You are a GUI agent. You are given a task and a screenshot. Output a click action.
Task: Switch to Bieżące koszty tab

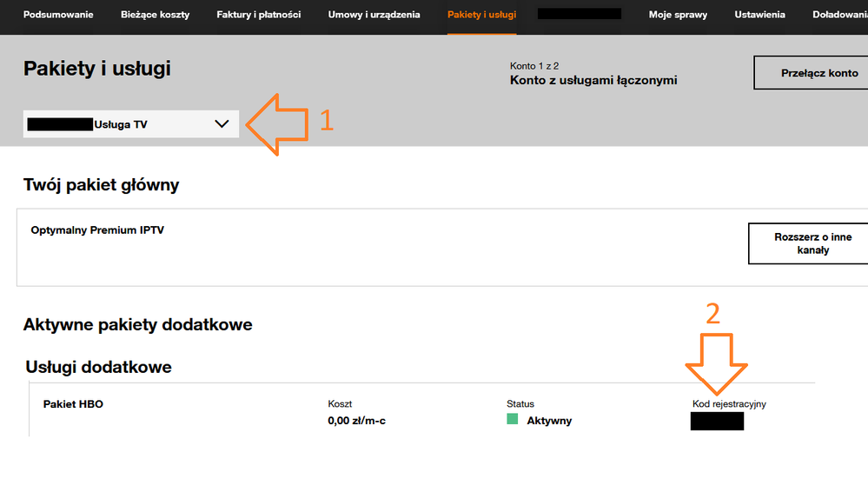pyautogui.click(x=155, y=15)
